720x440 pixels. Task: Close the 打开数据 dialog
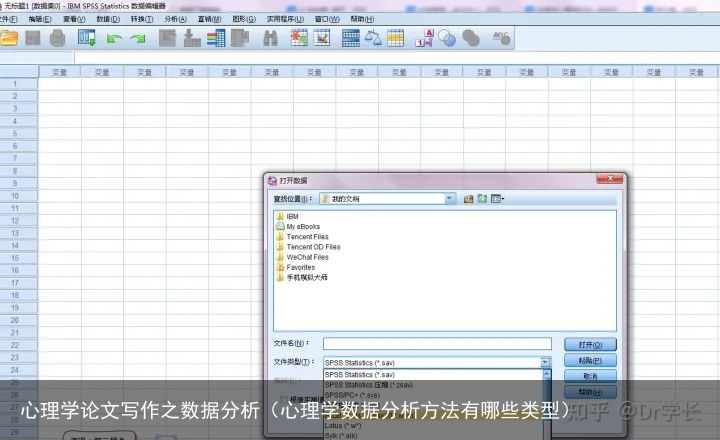click(x=610, y=179)
